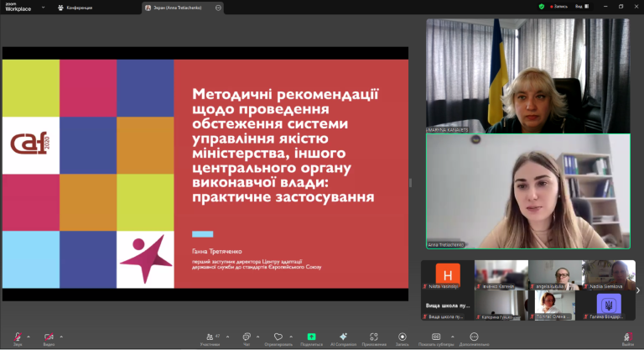Open the Чат chat panel
Image resolution: width=644 pixels, height=350 pixels.
coord(247,339)
